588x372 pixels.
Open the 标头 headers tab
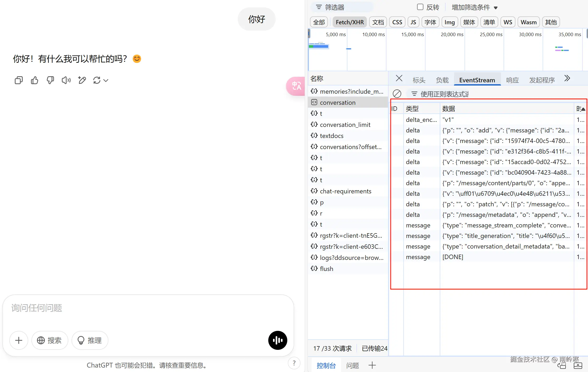click(419, 80)
